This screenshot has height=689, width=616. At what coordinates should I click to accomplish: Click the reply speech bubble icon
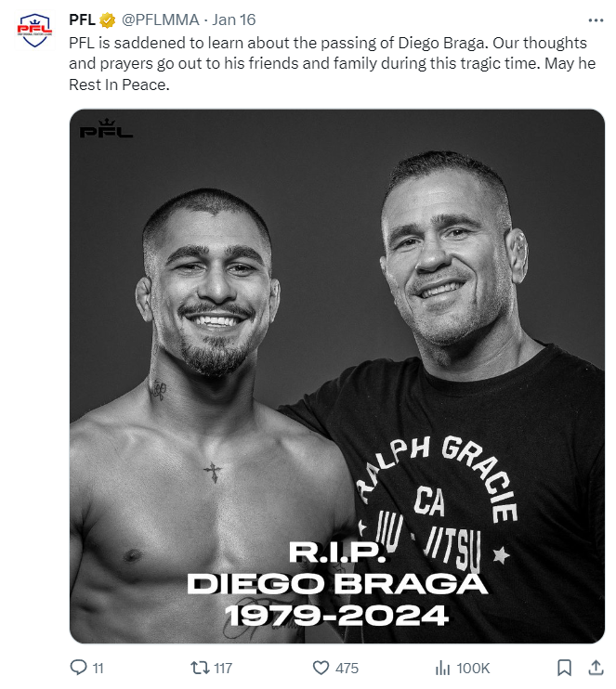pyautogui.click(x=79, y=668)
